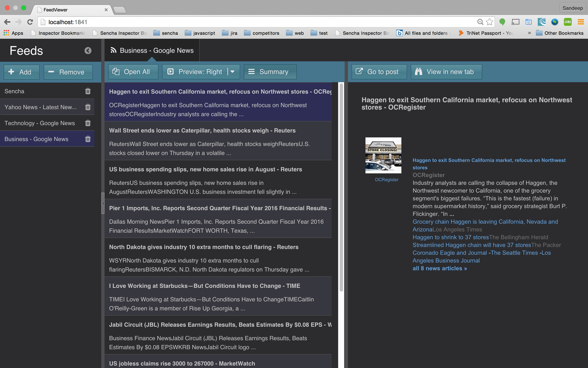Bookmark page with star icon
588x368 pixels.
pos(490,22)
